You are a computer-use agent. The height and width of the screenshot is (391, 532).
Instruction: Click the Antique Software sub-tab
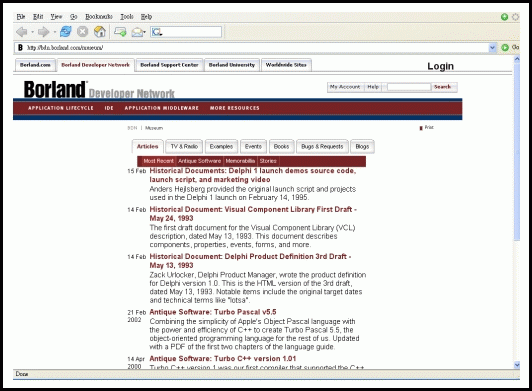tap(200, 161)
